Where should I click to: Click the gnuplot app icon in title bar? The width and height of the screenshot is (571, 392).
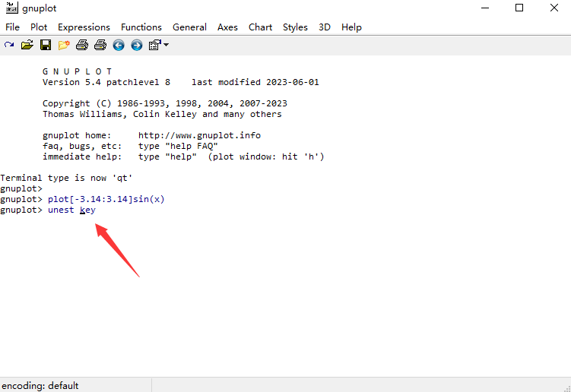[x=11, y=8]
